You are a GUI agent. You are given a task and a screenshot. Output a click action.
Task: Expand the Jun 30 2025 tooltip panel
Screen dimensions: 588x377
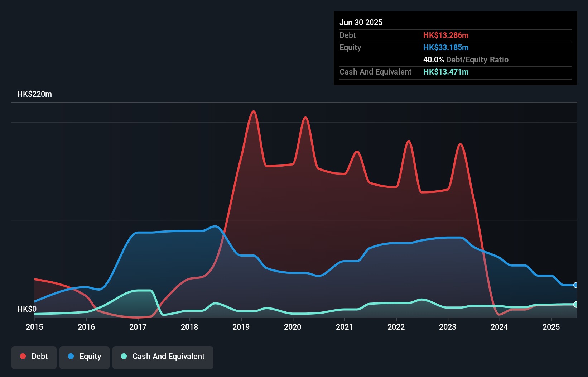pyautogui.click(x=362, y=22)
